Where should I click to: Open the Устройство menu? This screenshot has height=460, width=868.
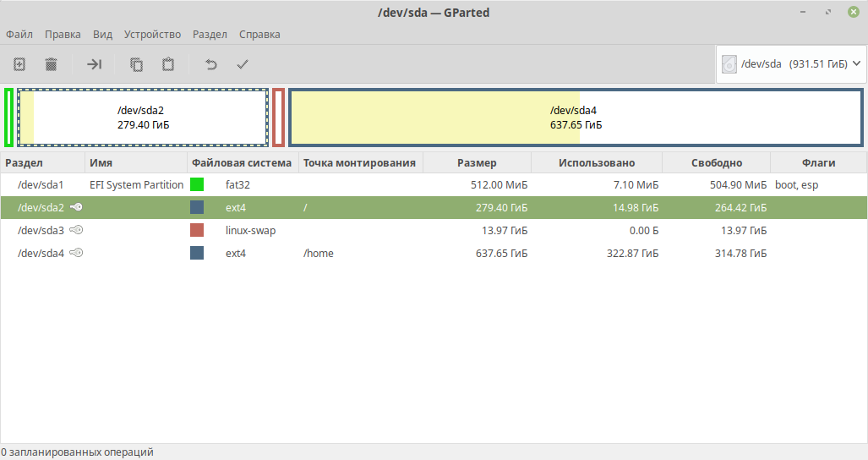pos(152,35)
